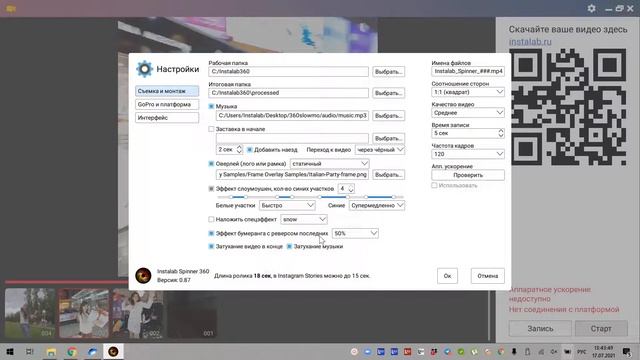Click the Старт button in main window
This screenshot has height=360, width=640.
[x=601, y=329]
